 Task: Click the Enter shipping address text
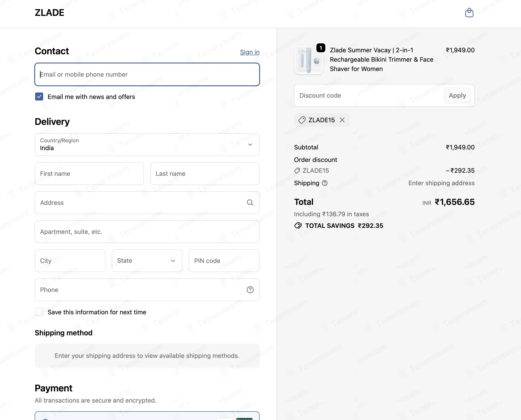441,183
